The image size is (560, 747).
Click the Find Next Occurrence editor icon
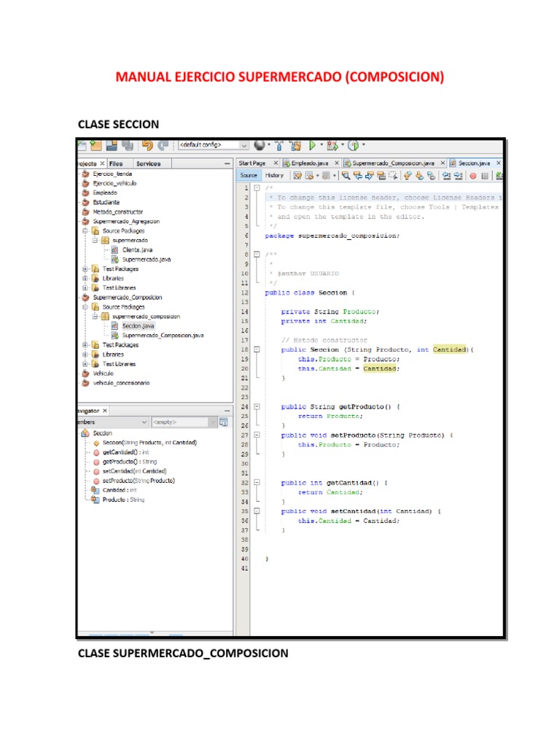click(370, 176)
